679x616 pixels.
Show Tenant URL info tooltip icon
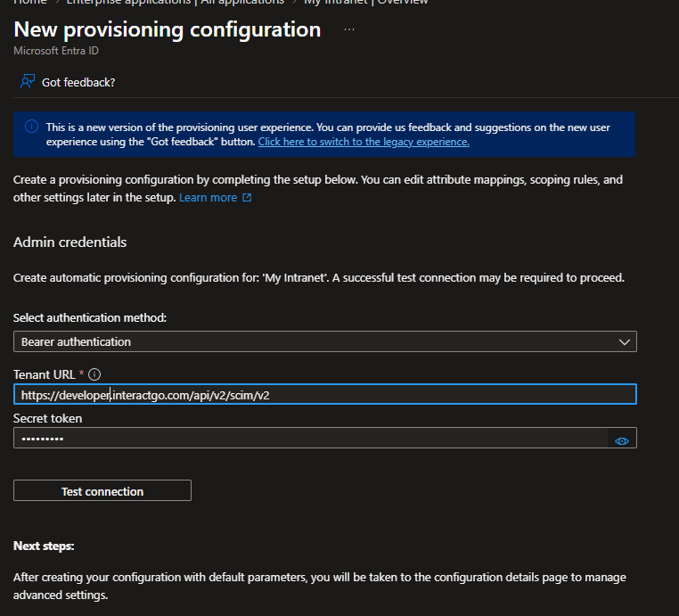coord(94,374)
